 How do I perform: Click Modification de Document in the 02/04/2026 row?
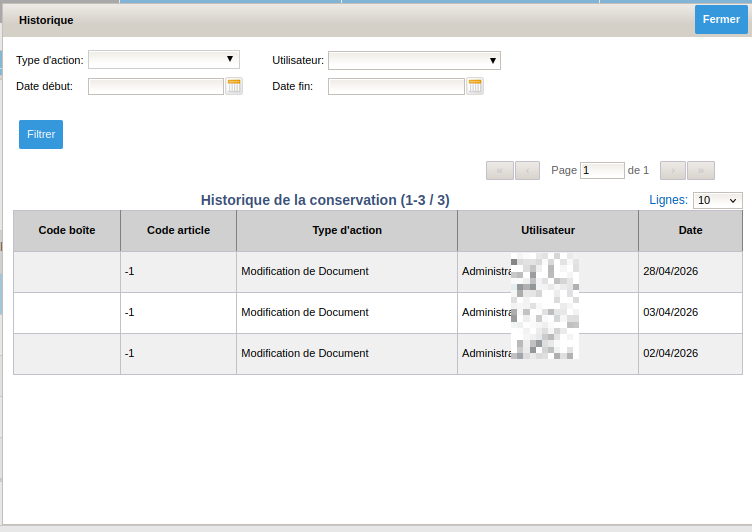[x=305, y=354]
